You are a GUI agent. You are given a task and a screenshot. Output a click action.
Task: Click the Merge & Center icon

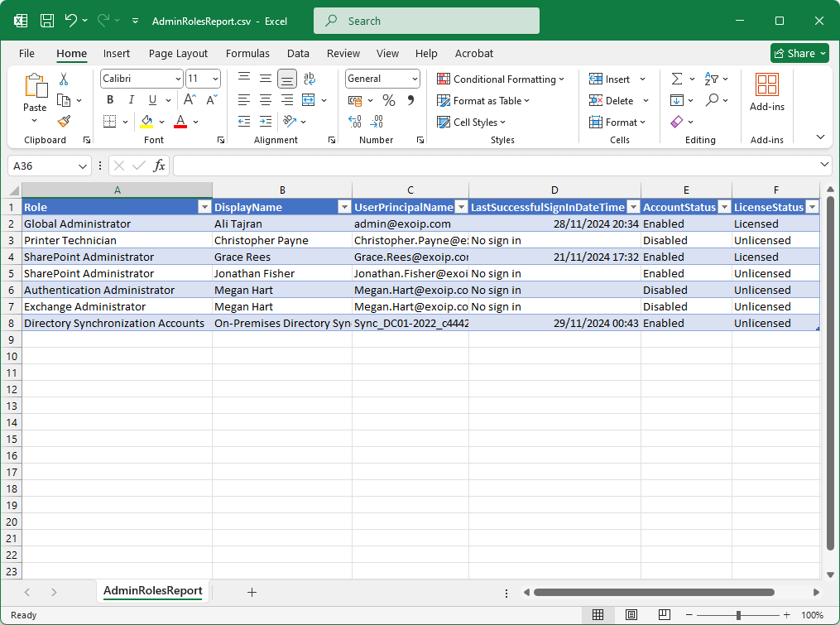click(309, 100)
